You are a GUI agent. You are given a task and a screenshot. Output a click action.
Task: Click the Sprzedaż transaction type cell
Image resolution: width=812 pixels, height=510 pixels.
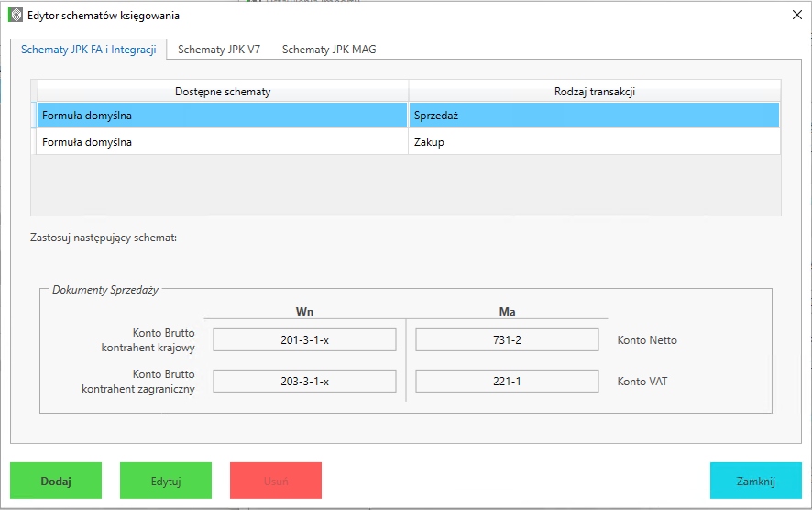[594, 116]
